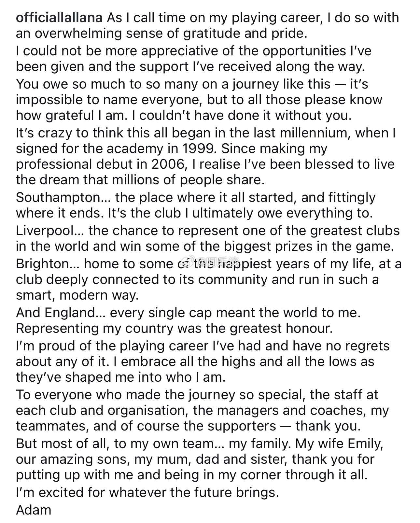The image size is (420, 523).
Task: Click the line "I'm excited for whatever the future brings"
Action: click(x=147, y=493)
